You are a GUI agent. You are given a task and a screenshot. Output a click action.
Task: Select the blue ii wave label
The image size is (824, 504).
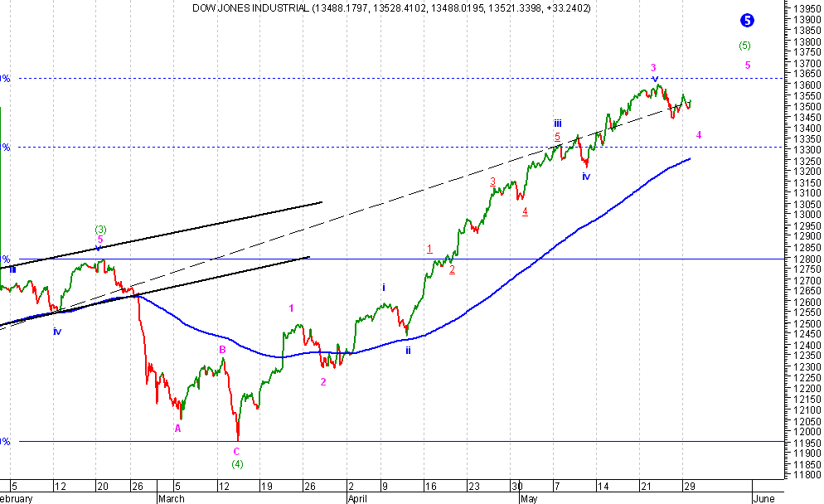pyautogui.click(x=408, y=351)
